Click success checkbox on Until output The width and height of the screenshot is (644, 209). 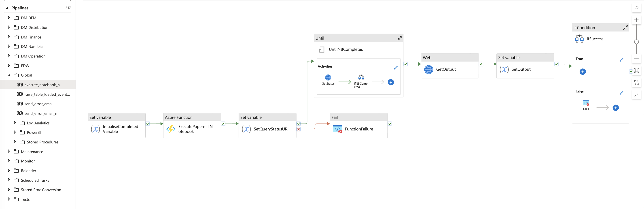tap(405, 64)
